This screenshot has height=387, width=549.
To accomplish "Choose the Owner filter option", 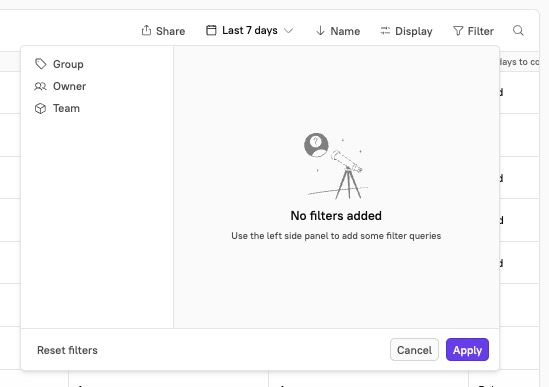I will 70,86.
